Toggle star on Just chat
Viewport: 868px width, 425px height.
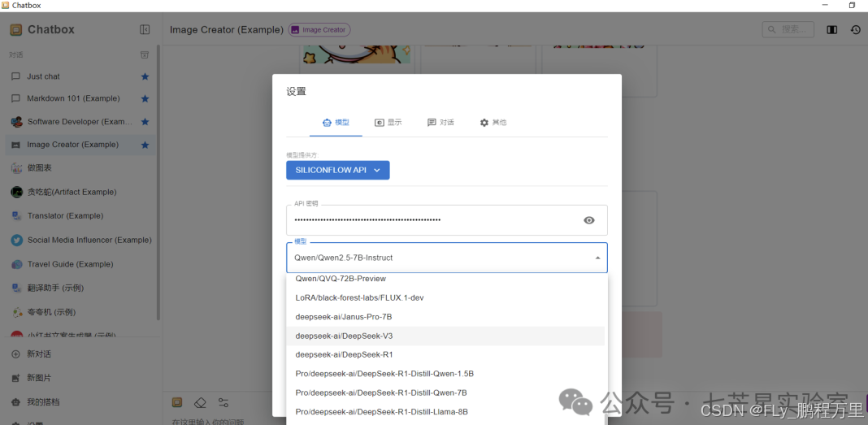coord(145,76)
